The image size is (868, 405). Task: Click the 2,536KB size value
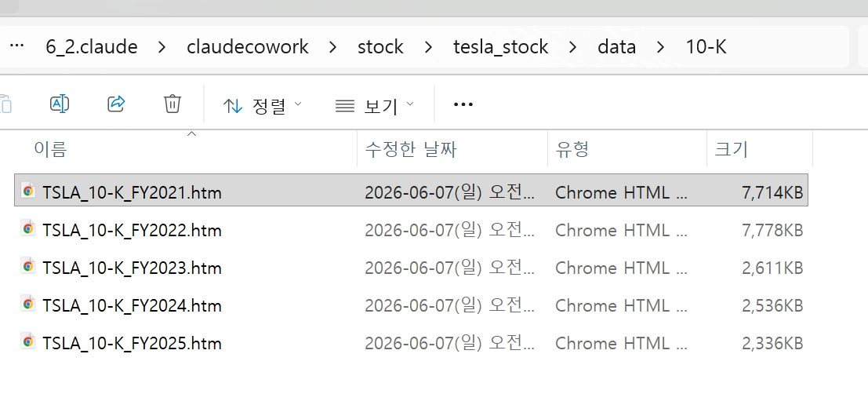772,306
